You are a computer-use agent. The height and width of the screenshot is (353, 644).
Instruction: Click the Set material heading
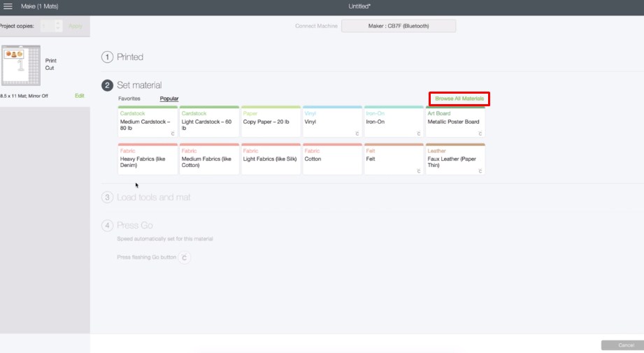pos(139,85)
